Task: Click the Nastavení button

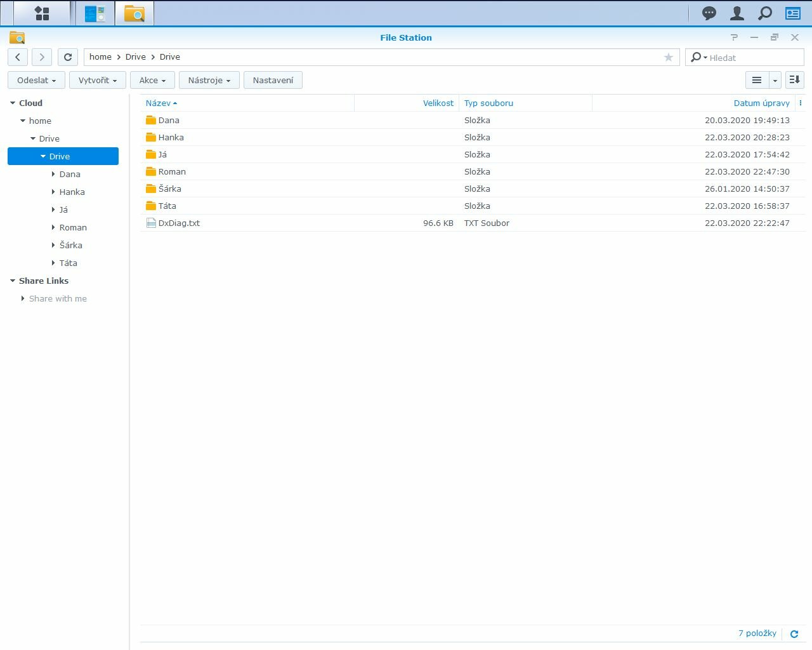Action: [273, 80]
